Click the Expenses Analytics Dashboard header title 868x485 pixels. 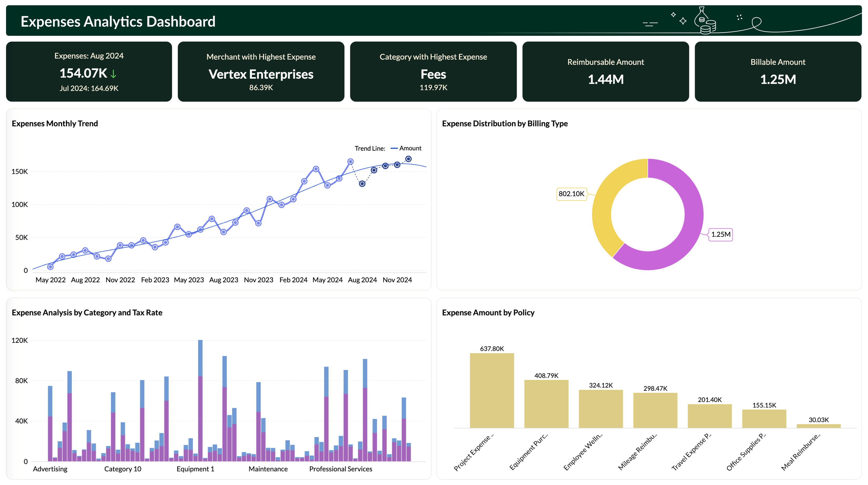click(118, 21)
